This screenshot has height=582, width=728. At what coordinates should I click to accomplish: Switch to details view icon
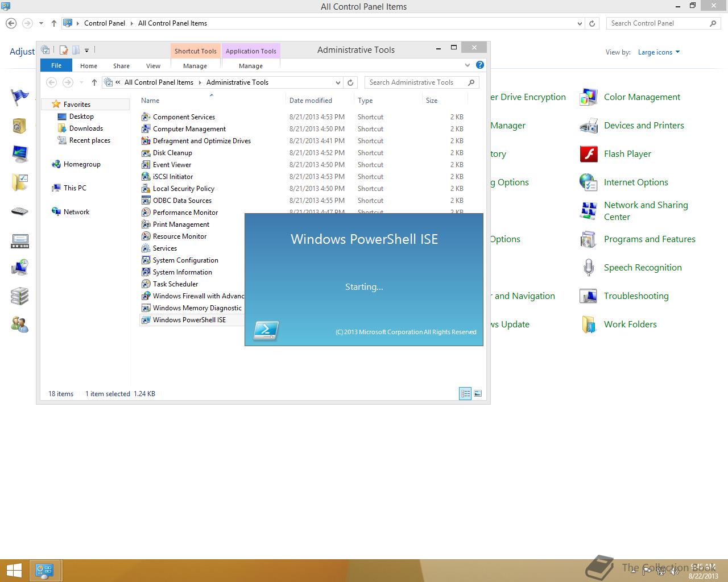click(465, 393)
